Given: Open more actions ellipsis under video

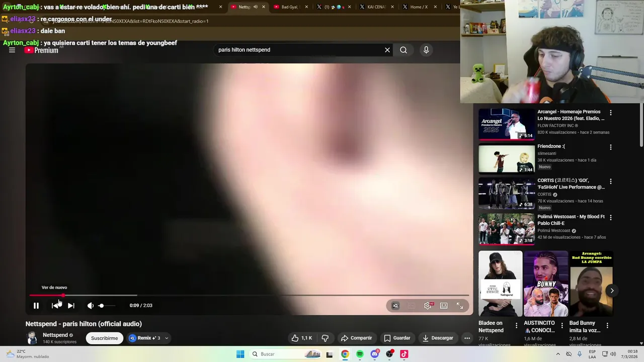Looking at the screenshot, I should tap(467, 338).
